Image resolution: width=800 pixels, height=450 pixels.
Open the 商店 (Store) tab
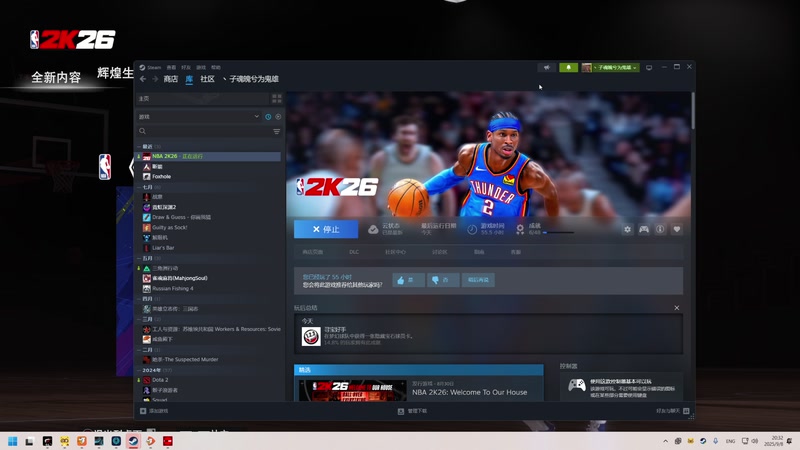coord(170,79)
